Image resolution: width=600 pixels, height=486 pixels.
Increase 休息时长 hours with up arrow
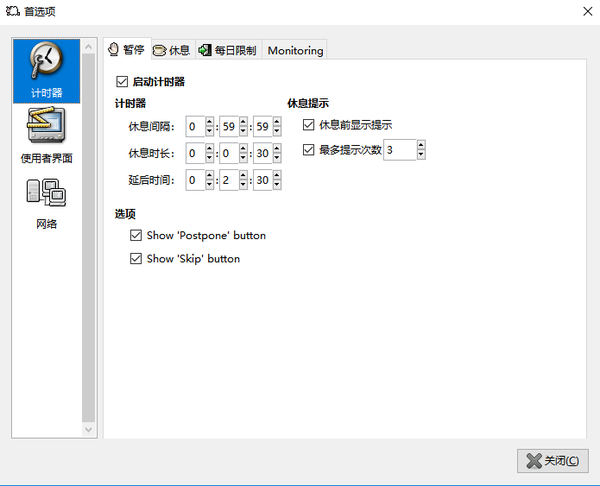[x=209, y=148]
